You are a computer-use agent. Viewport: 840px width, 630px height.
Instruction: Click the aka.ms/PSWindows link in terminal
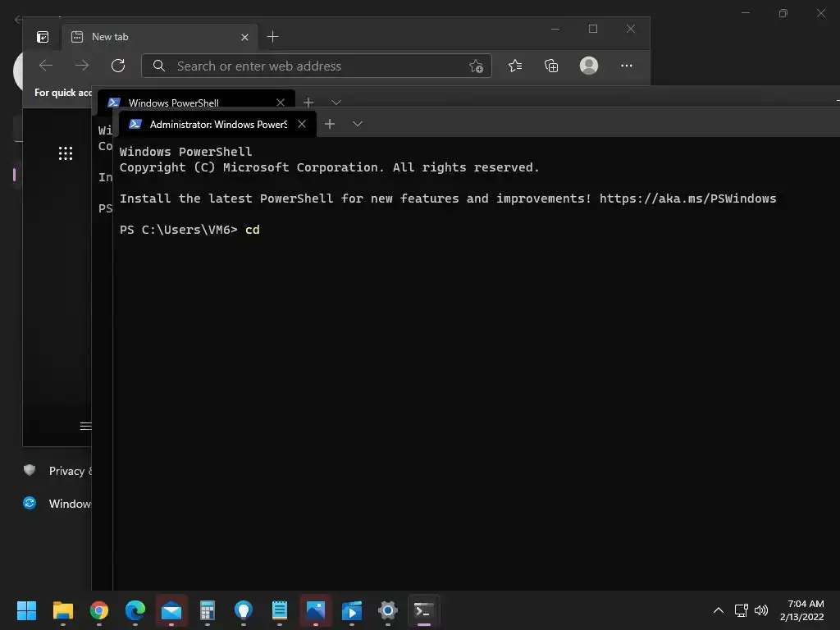687,199
